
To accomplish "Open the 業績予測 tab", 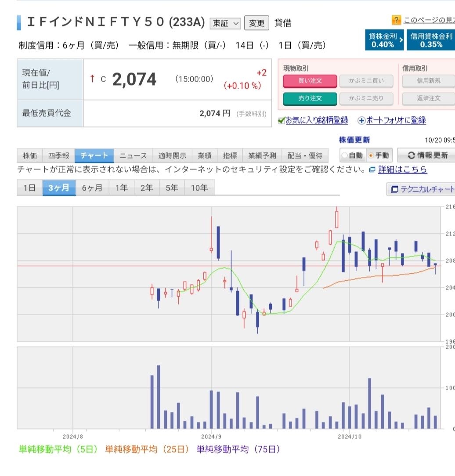I will pyautogui.click(x=262, y=156).
